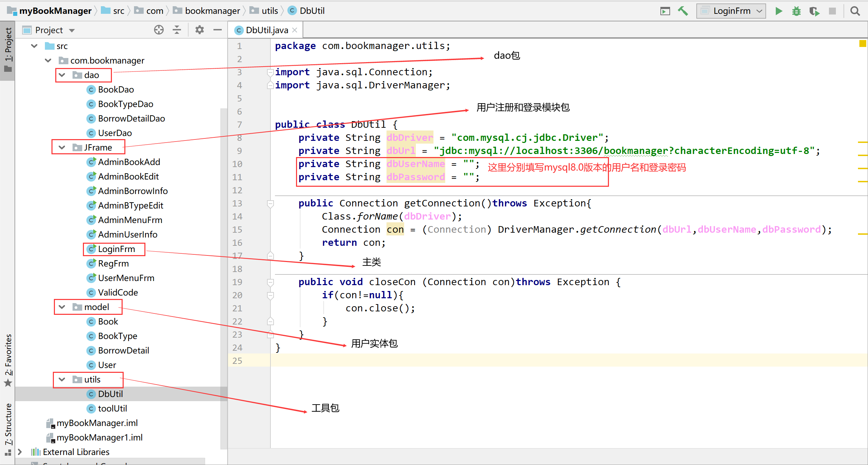
Task: Open the Project view selector dropdown
Action: coord(72,30)
